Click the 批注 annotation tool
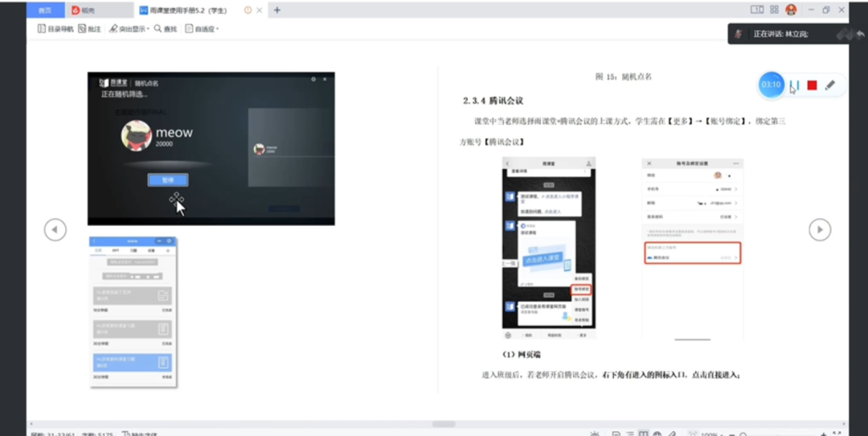Image resolution: width=868 pixels, height=436 pixels. coord(90,29)
